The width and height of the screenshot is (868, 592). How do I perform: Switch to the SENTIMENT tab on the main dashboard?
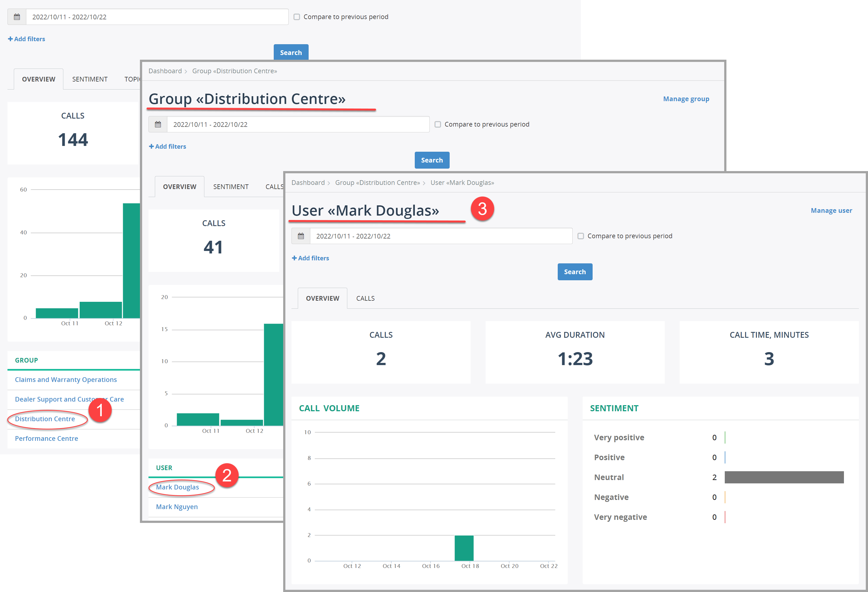pos(90,79)
